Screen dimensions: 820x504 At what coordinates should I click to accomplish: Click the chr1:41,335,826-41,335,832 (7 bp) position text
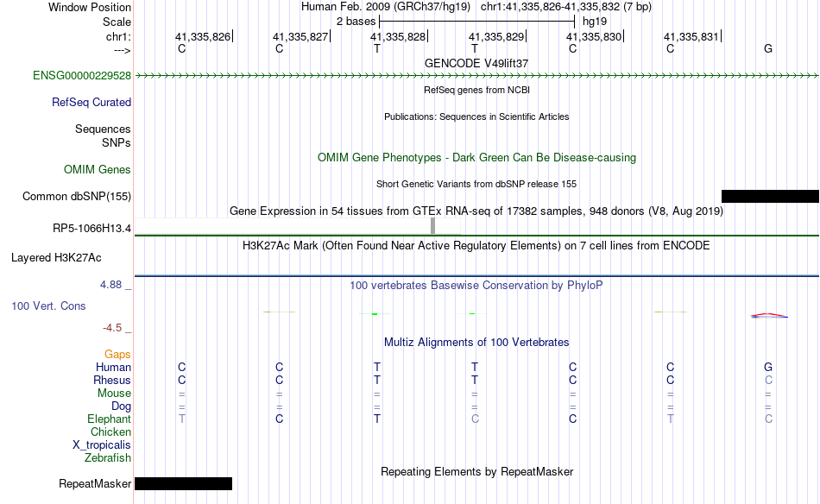[566, 7]
